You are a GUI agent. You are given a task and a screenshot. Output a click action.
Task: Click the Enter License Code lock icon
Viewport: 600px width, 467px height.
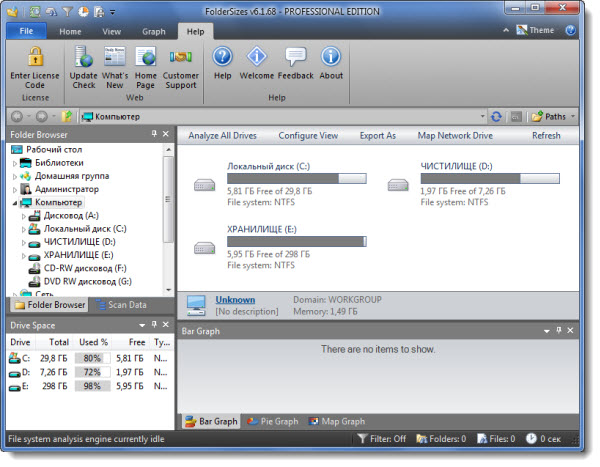[x=34, y=58]
